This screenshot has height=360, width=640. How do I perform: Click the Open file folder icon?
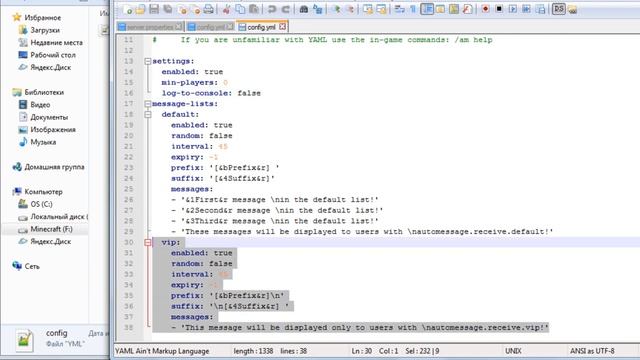(x=140, y=9)
